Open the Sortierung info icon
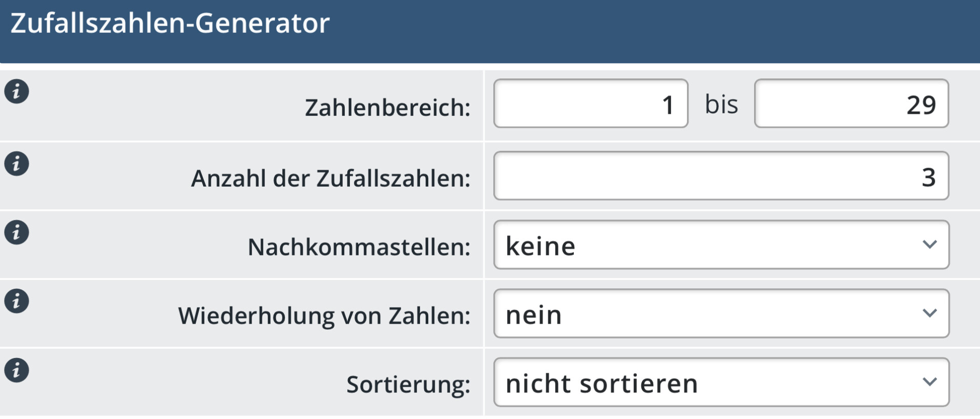 16,370
